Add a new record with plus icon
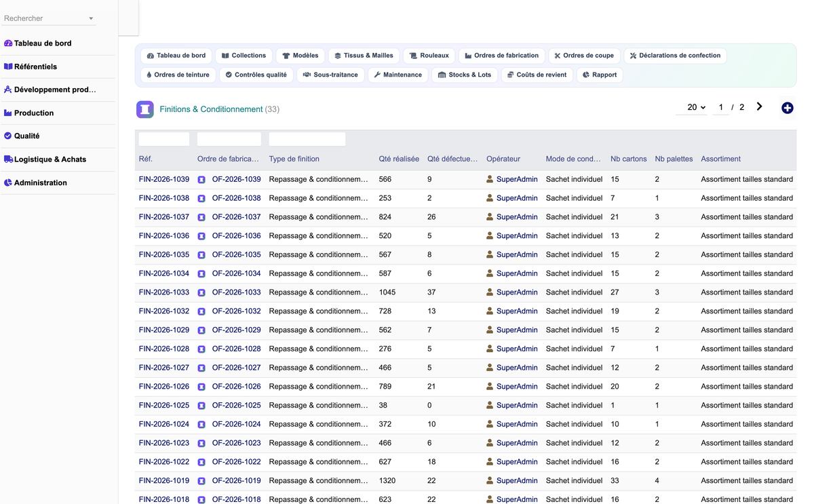The height and width of the screenshot is (504, 814). point(787,108)
